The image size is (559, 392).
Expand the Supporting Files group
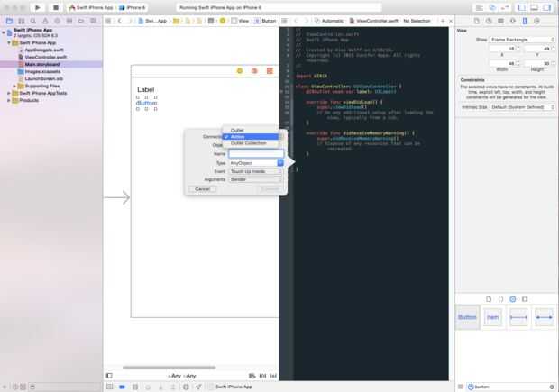click(14, 86)
